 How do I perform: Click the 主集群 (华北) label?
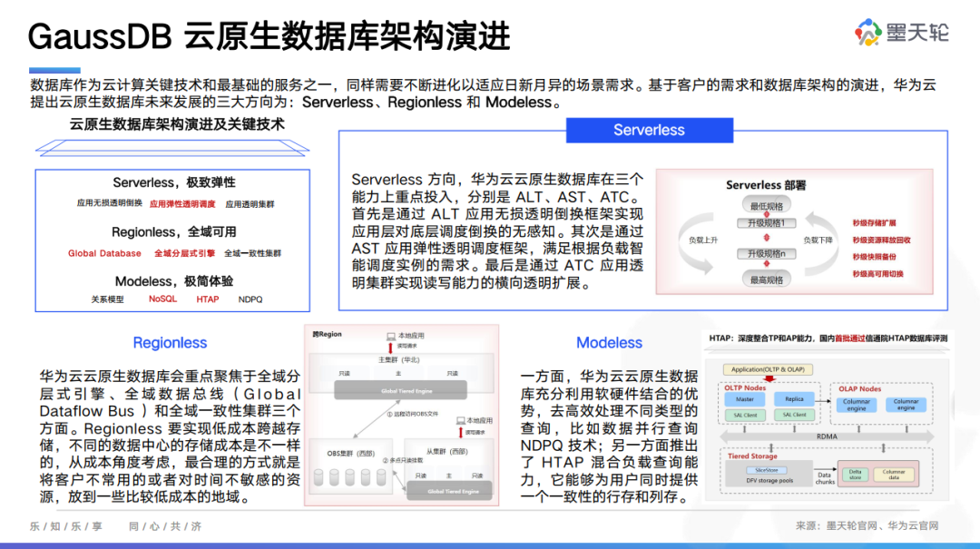398,359
